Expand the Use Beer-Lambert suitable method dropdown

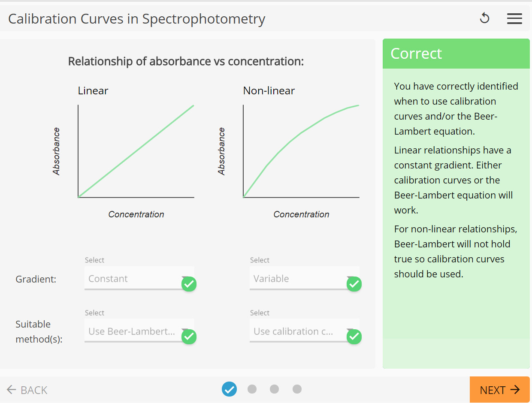[x=133, y=331]
